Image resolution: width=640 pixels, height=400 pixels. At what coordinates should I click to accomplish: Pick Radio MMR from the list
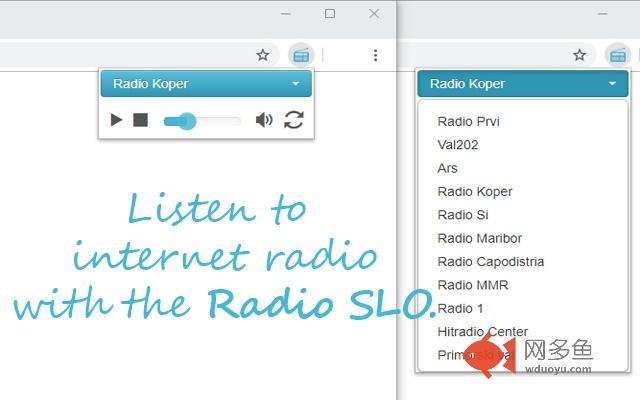click(x=473, y=285)
